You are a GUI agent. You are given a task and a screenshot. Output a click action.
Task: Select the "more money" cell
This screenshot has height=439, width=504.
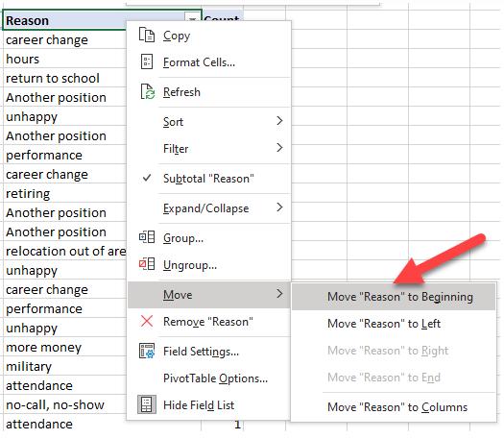point(64,347)
